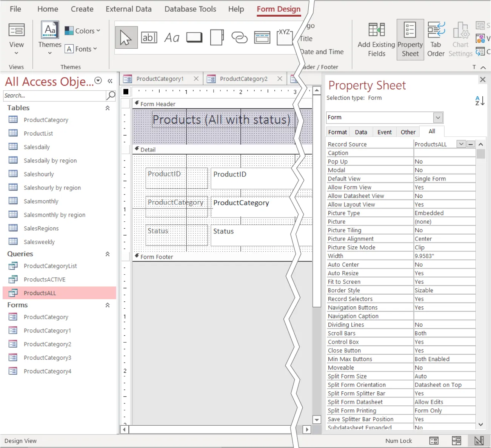This screenshot has width=491, height=448.
Task: Switch to Layout View via status bar icon
Action: (456, 440)
